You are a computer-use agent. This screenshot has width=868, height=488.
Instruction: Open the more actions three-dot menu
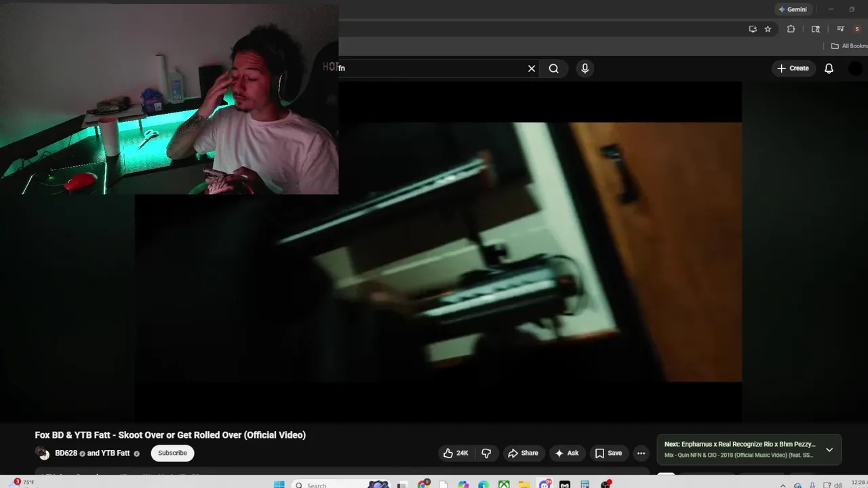point(641,453)
